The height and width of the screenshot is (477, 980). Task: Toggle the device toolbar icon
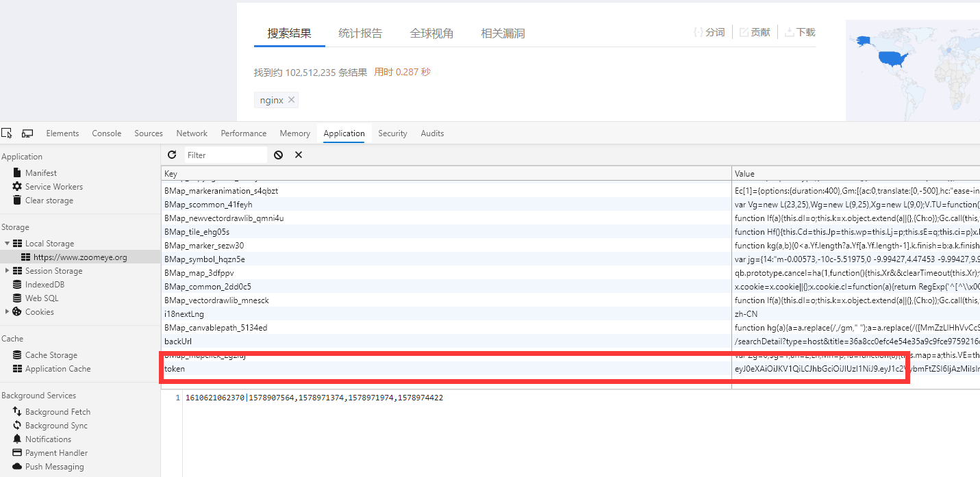[27, 133]
